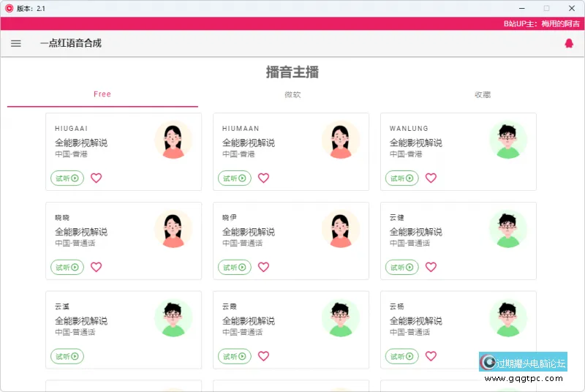
Task: Listen to 晓伊 voice sample
Action: [x=235, y=267]
